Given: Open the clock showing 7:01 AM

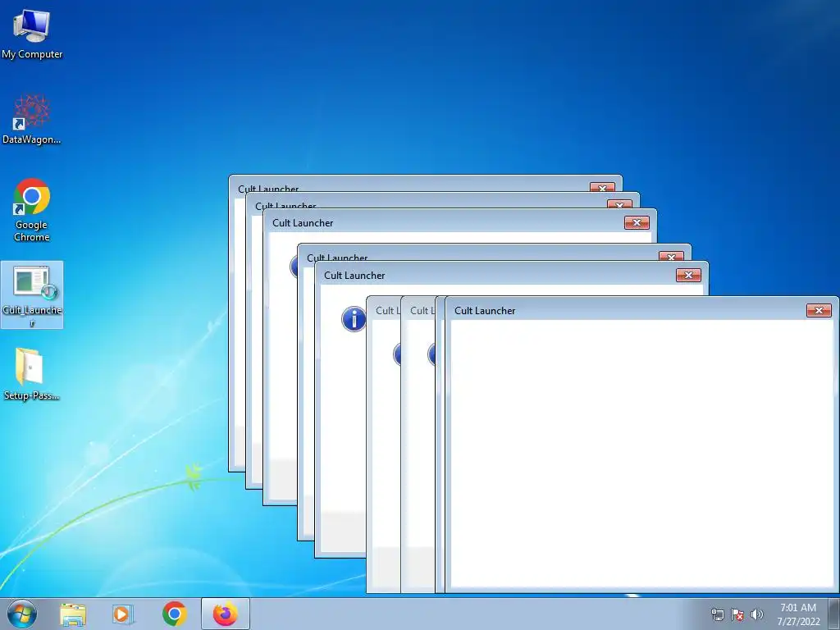Looking at the screenshot, I should [798, 614].
